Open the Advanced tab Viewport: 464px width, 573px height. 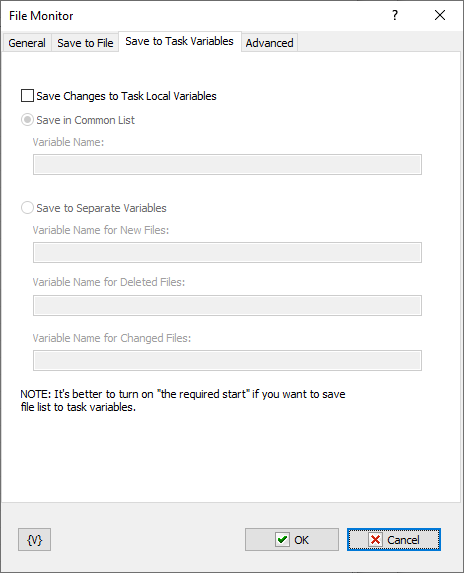coord(269,43)
